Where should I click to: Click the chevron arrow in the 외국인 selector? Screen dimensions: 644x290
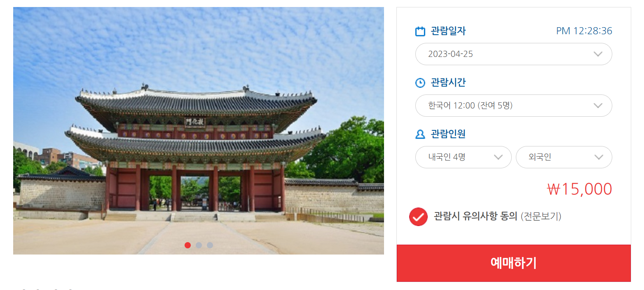pos(598,157)
